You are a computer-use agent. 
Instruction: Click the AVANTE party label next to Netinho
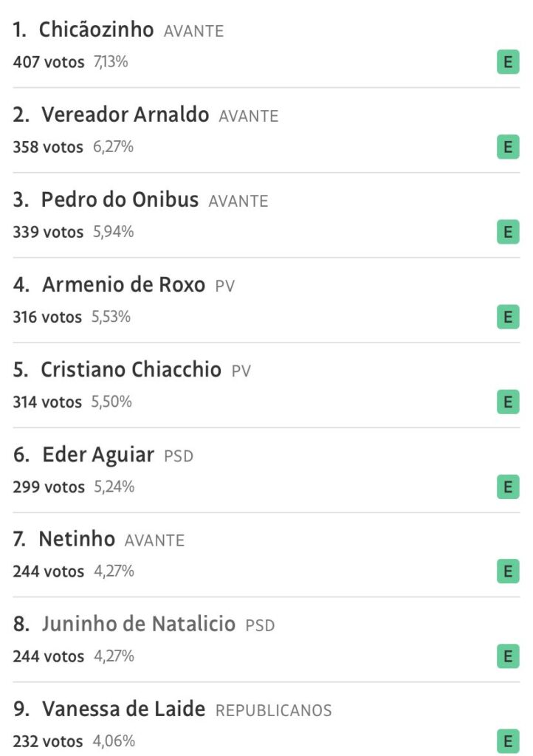154,540
